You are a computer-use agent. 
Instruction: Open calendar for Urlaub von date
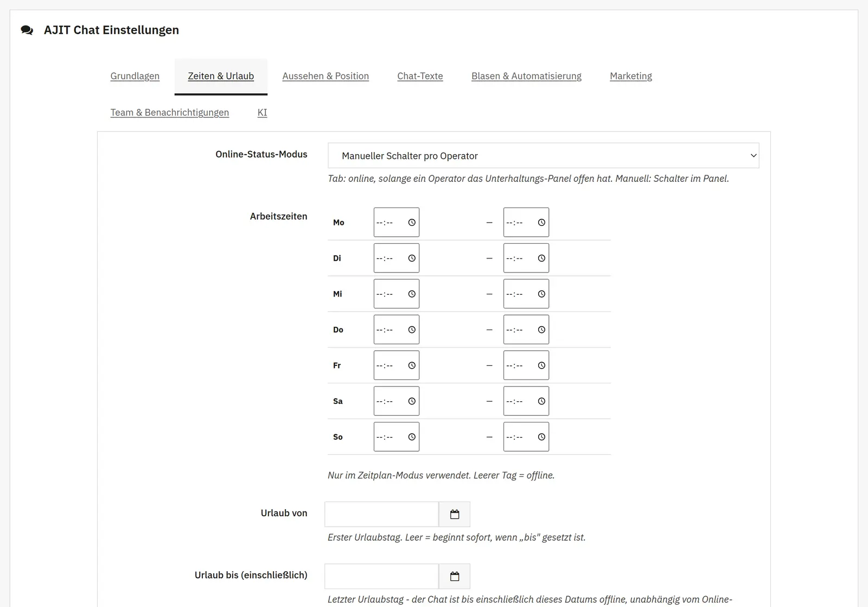[455, 514]
